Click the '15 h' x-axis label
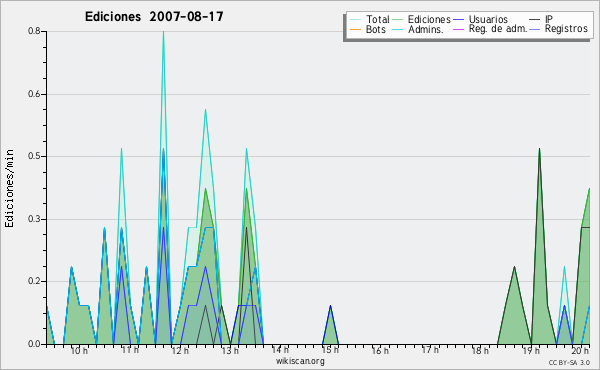600x370 pixels. [330, 350]
